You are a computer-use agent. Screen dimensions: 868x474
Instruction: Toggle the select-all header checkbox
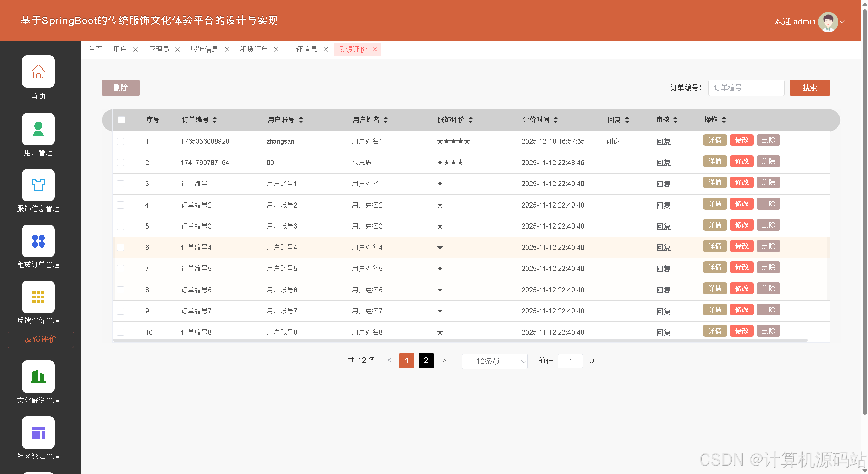[121, 120]
